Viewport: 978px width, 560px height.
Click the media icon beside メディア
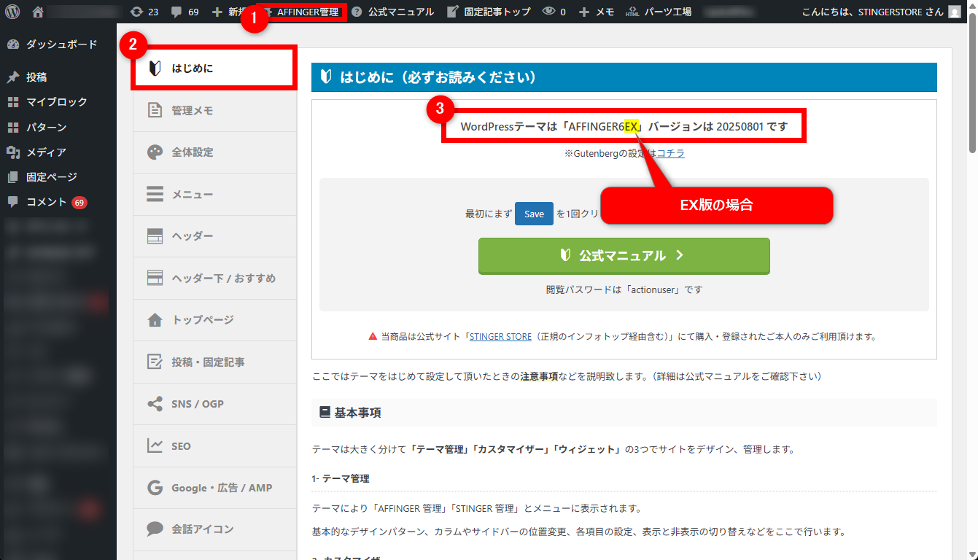13,152
